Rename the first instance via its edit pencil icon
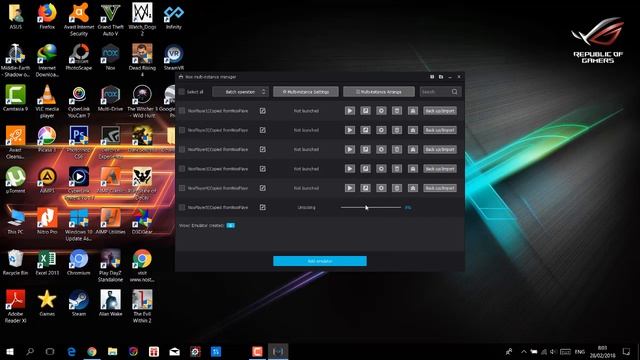Viewport: 640px width, 360px height. coord(262,111)
